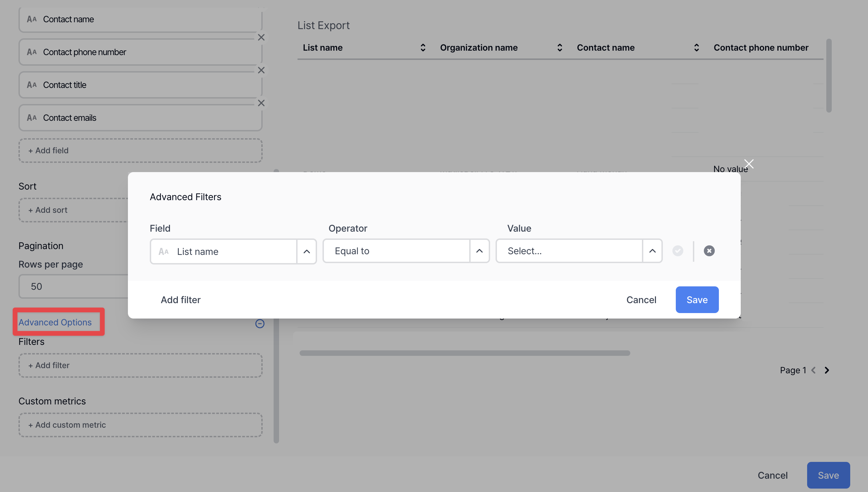Sort the Organization name column
The width and height of the screenshot is (868, 492).
click(560, 48)
